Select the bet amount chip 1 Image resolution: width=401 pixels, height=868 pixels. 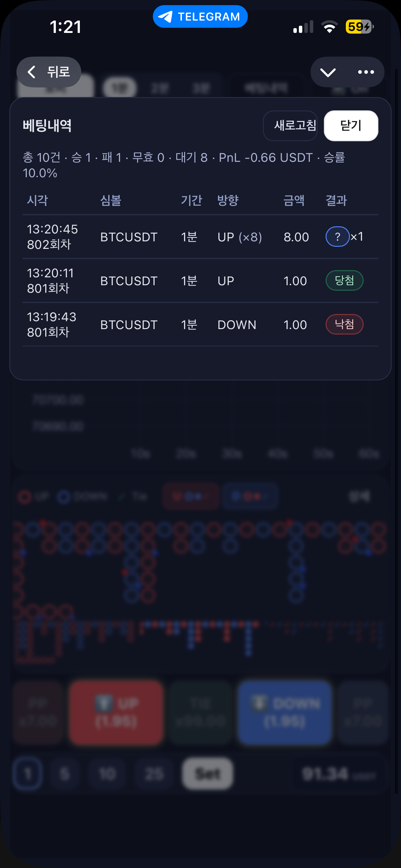coord(27,774)
